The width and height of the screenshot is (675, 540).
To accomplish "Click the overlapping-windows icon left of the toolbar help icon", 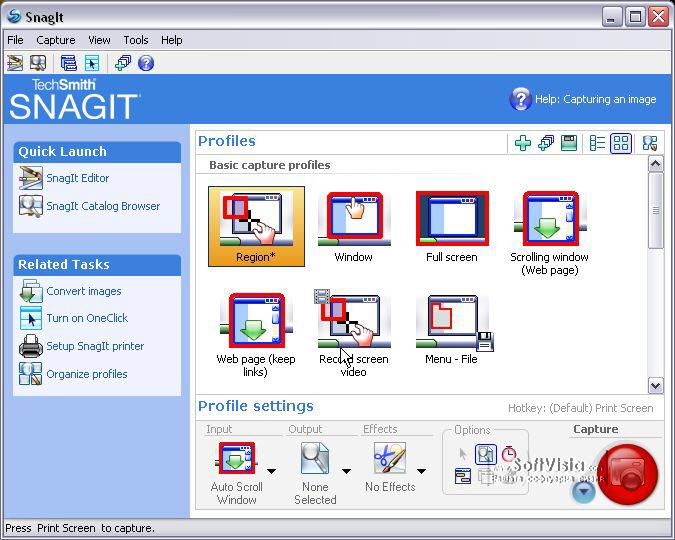I will (x=123, y=63).
